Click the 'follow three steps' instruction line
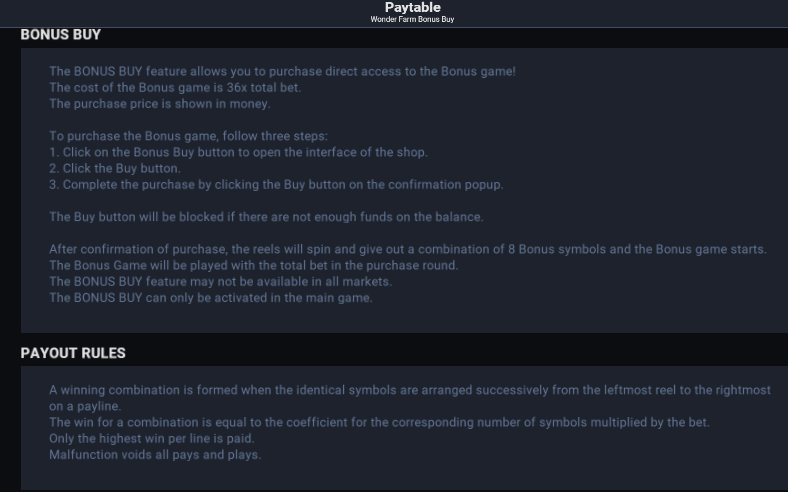The height and width of the screenshot is (492, 788). point(188,136)
